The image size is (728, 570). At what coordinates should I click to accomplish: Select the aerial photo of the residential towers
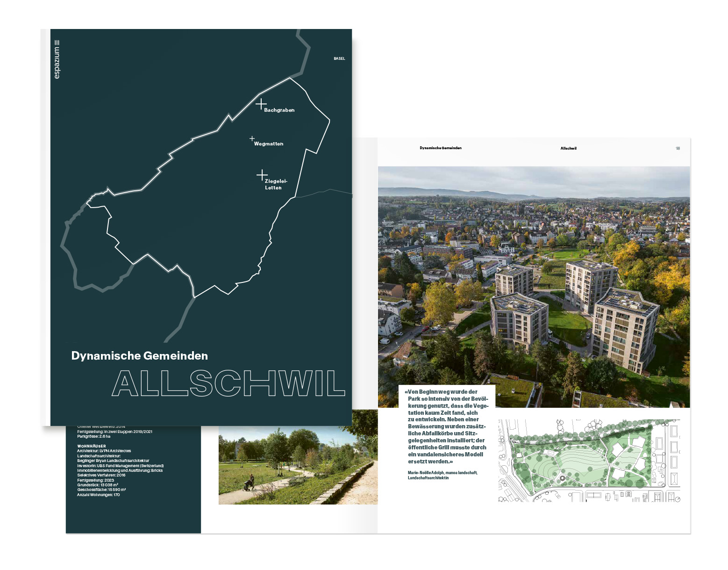click(534, 287)
